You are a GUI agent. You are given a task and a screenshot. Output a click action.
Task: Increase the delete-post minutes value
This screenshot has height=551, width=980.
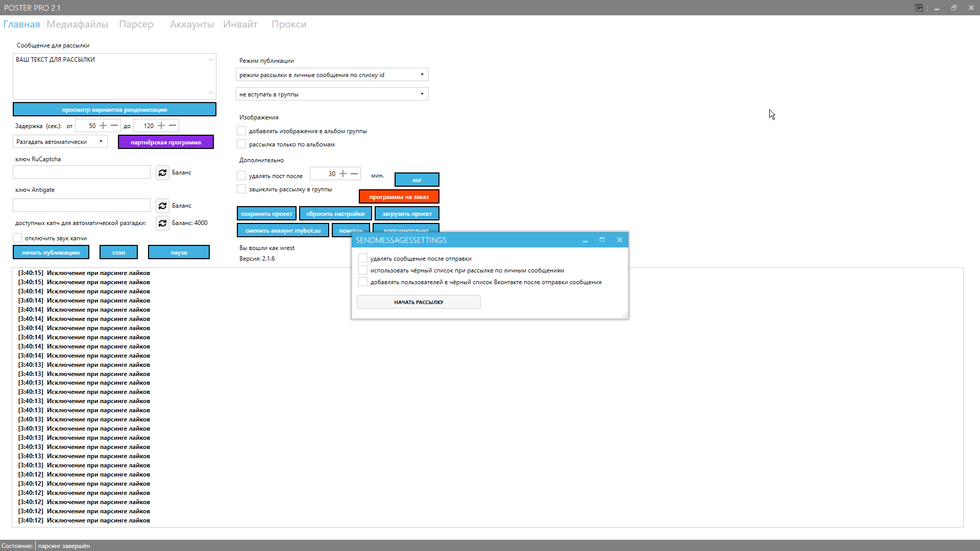343,174
